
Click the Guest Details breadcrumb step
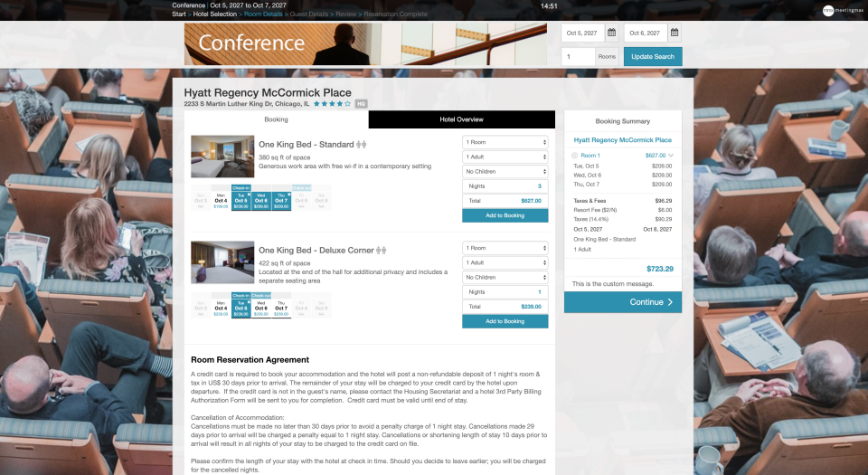click(309, 14)
